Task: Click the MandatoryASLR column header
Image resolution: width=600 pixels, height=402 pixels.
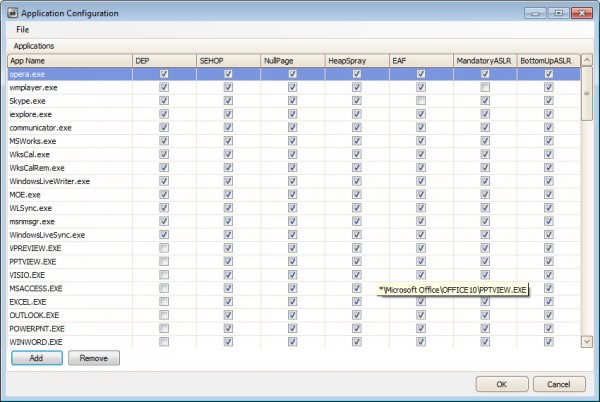Action: tap(485, 60)
